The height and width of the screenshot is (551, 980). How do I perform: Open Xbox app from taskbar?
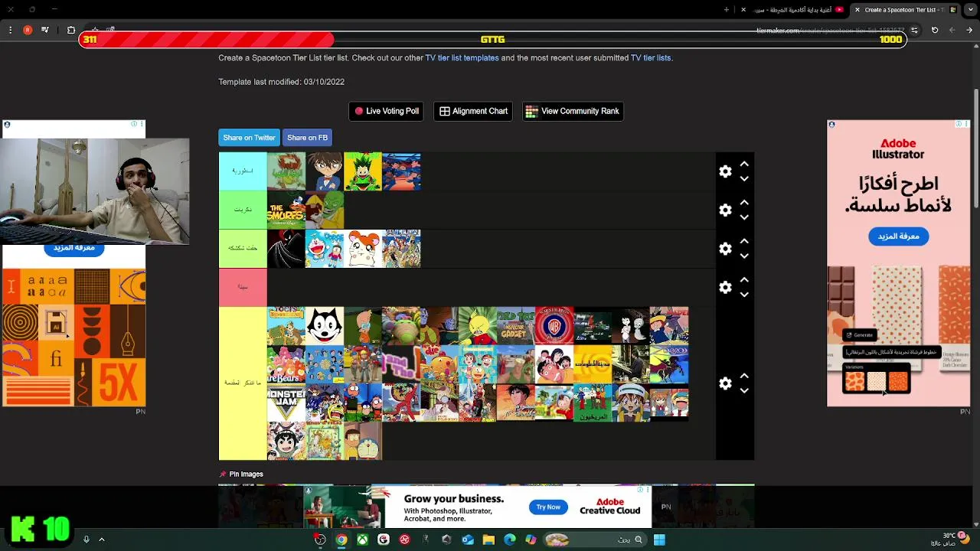(362, 540)
